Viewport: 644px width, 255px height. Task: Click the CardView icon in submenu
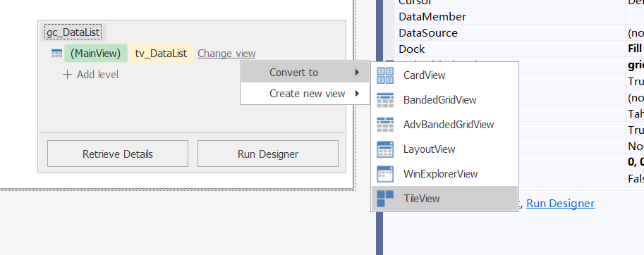385,75
